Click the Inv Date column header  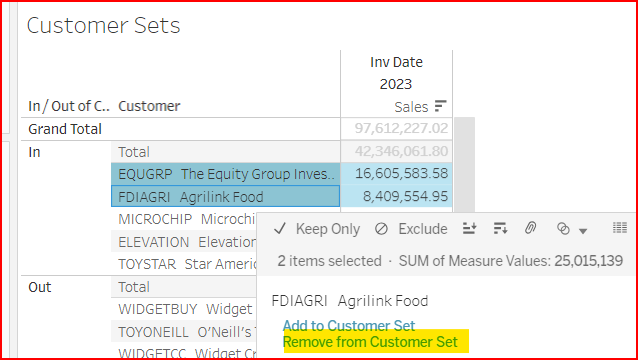pos(396,62)
